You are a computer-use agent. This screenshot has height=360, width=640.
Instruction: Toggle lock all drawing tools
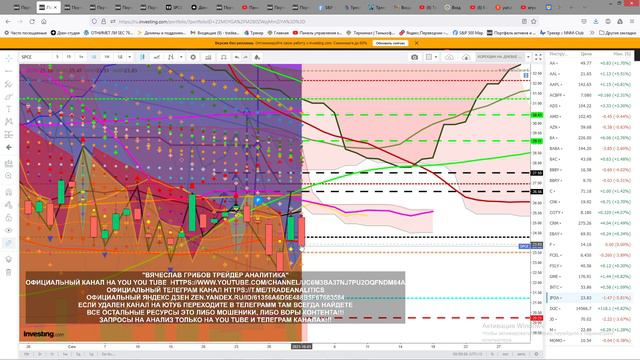pyautogui.click(x=9, y=218)
